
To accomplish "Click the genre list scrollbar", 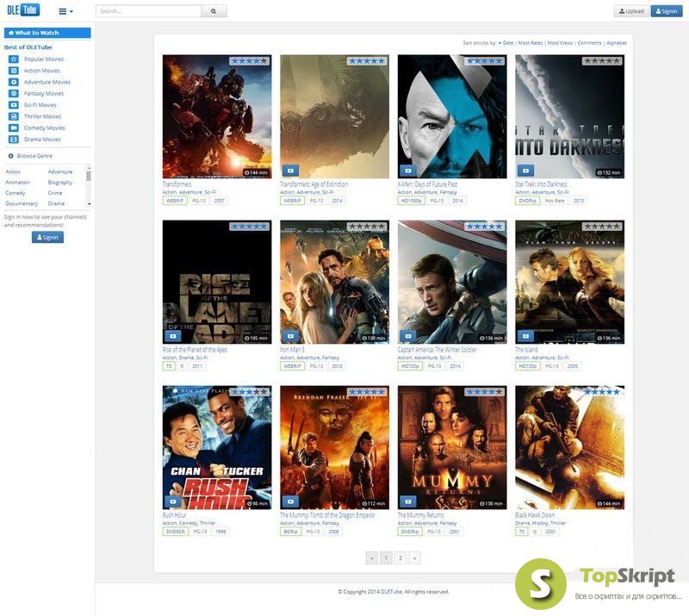I will pos(89,176).
